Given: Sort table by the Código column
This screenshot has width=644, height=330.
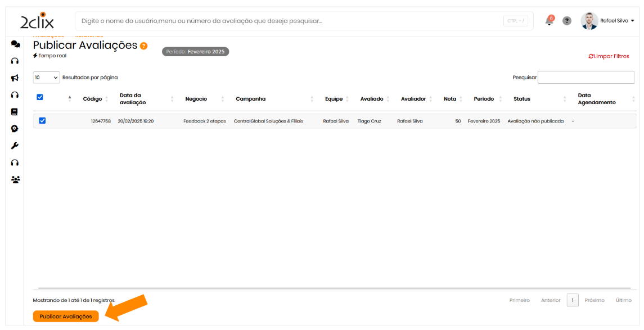Looking at the screenshot, I should coord(93,99).
